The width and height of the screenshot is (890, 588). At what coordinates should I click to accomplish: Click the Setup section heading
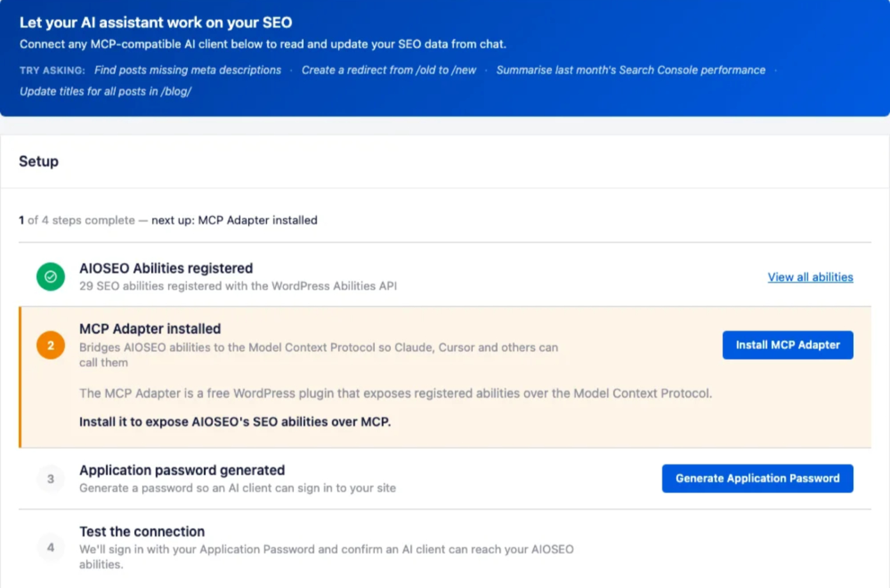pyautogui.click(x=39, y=161)
